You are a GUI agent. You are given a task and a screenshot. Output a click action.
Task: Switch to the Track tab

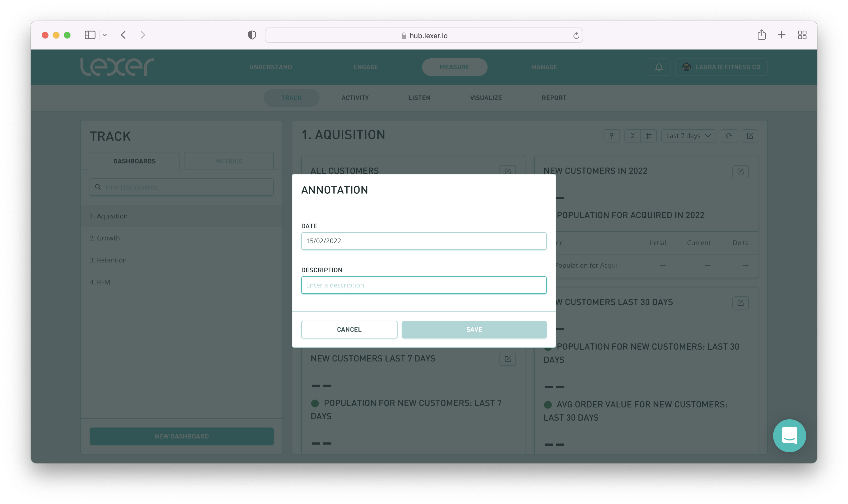[291, 98]
